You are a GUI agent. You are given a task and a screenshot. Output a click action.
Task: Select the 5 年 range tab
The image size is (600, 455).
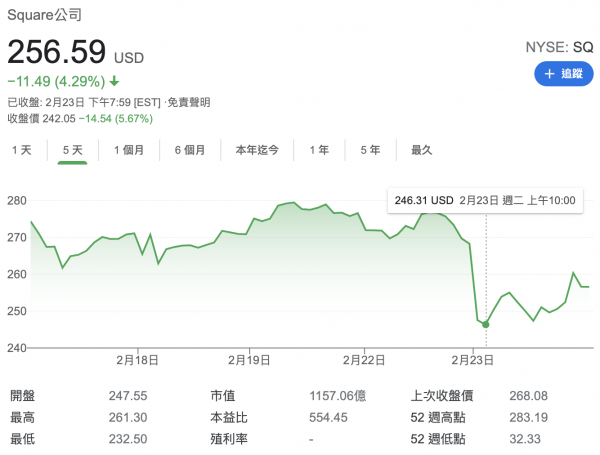click(x=370, y=150)
